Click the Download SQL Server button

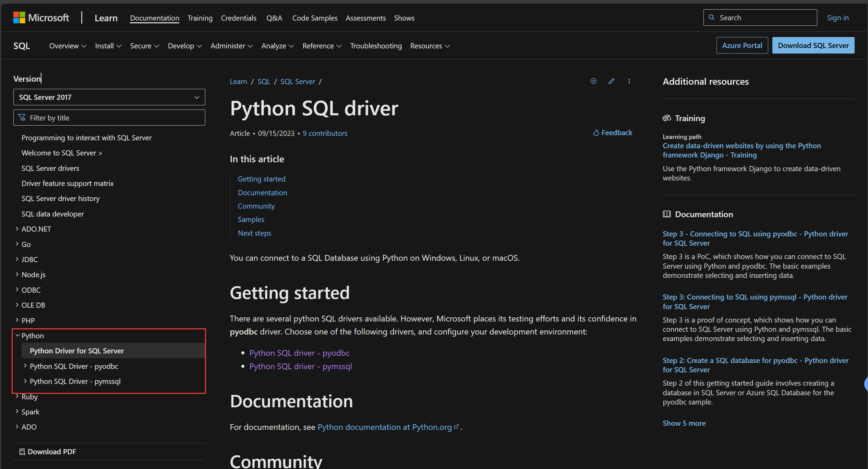pos(813,45)
